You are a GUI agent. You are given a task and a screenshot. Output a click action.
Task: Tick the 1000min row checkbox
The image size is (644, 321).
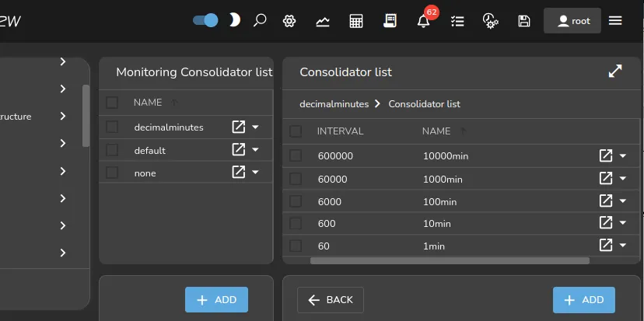click(x=296, y=179)
